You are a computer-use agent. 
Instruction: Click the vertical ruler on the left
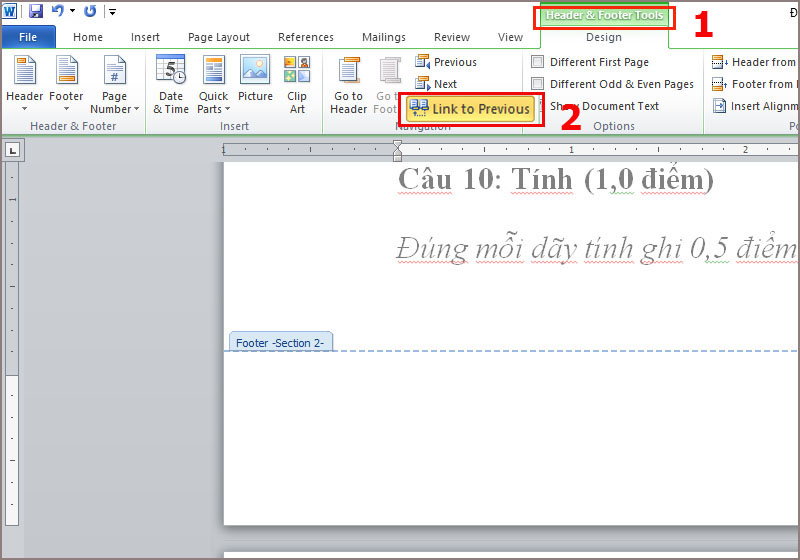[12, 344]
